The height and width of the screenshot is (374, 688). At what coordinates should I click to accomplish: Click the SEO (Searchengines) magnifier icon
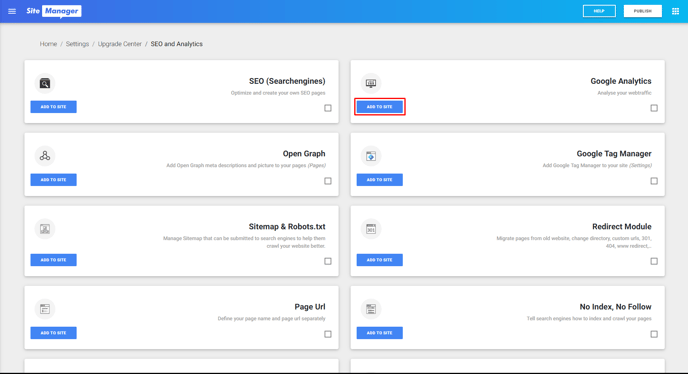tap(45, 83)
